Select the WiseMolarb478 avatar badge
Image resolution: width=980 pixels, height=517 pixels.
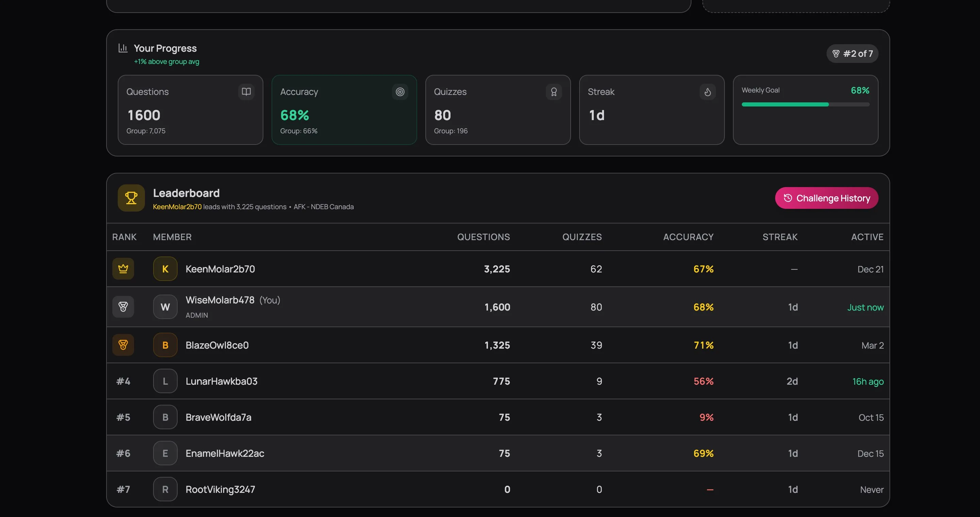165,307
